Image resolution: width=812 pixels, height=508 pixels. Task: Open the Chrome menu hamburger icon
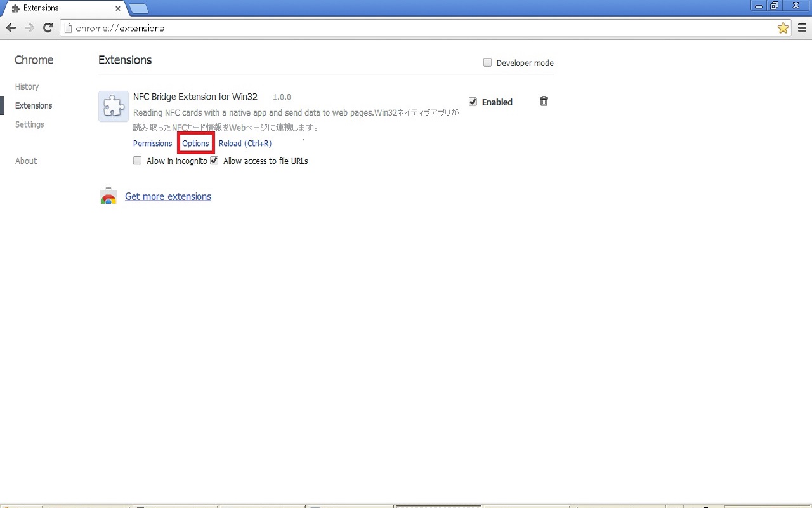pos(803,28)
